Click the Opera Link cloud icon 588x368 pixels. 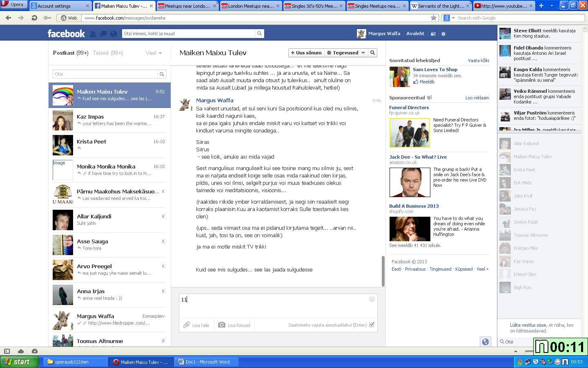point(21,351)
